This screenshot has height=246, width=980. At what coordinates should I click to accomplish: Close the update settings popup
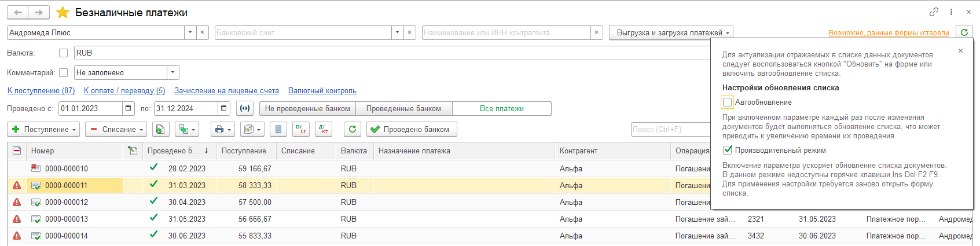[x=960, y=51]
